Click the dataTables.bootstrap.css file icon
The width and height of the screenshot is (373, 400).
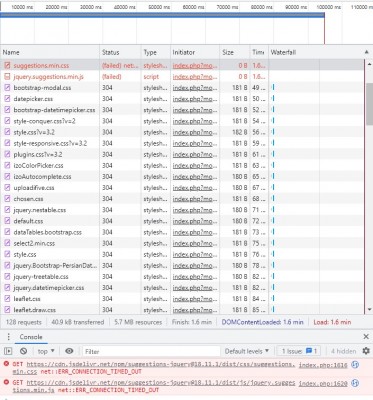point(7,232)
